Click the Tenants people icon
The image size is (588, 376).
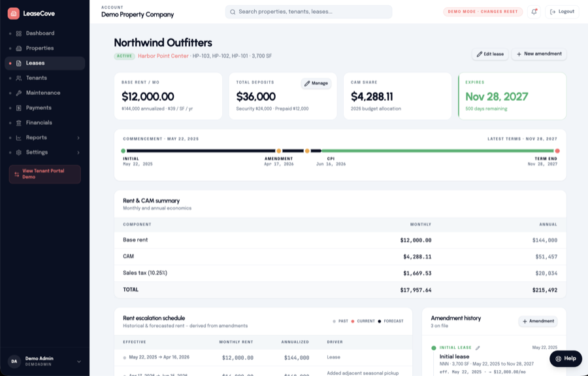[x=19, y=78]
